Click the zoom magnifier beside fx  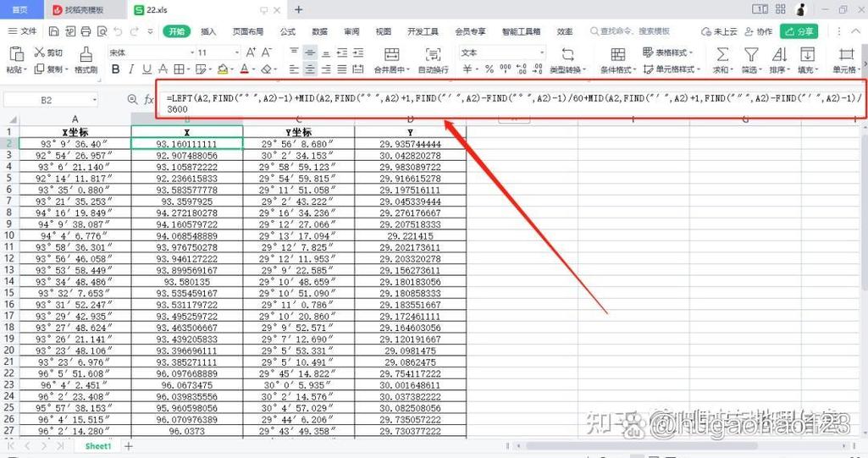[132, 100]
